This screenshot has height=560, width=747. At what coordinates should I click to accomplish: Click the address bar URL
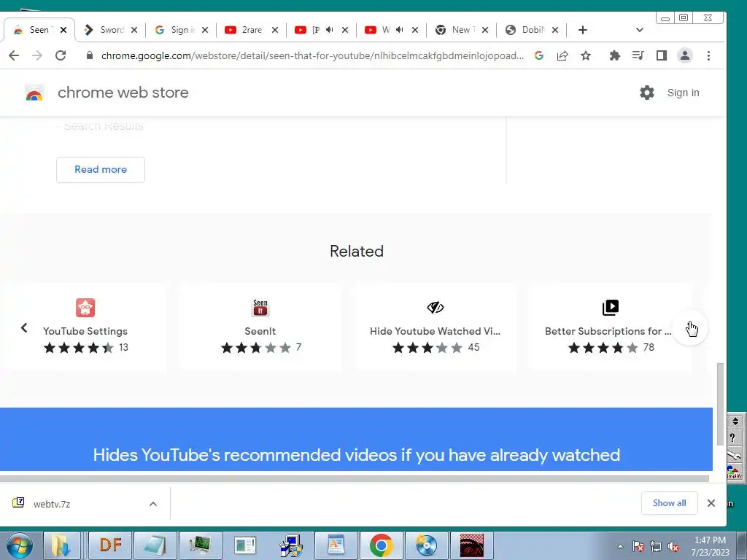click(312, 55)
